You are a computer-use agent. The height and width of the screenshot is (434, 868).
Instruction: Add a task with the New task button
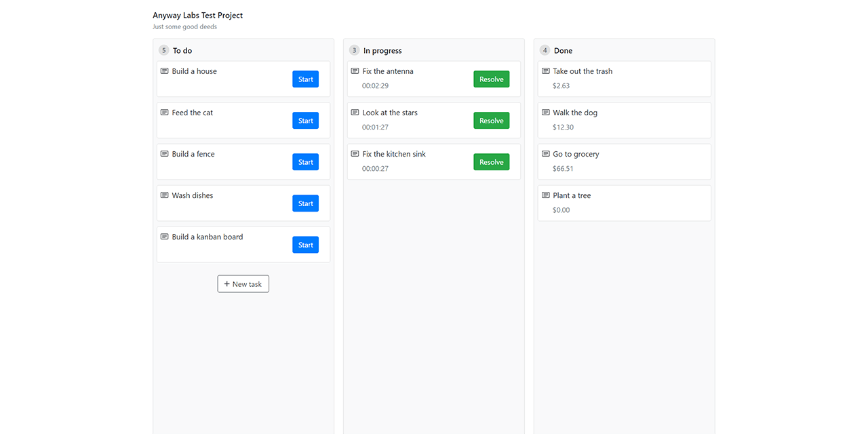(x=243, y=284)
